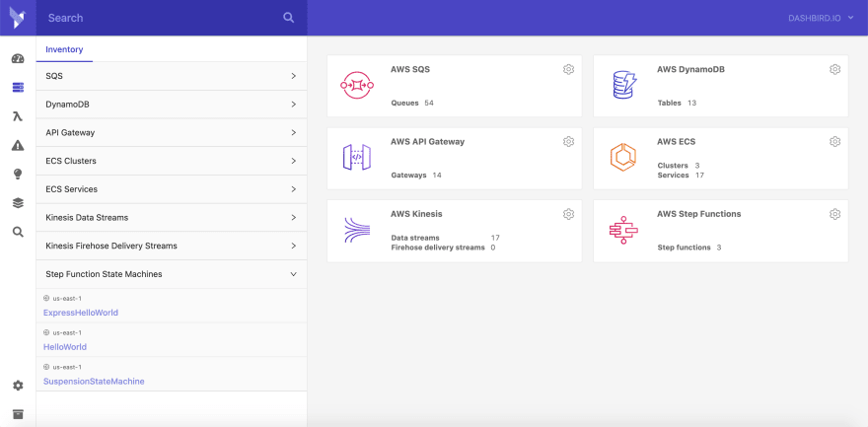Open settings gear on AWS SQS card
The height and width of the screenshot is (427, 868).
coord(568,69)
